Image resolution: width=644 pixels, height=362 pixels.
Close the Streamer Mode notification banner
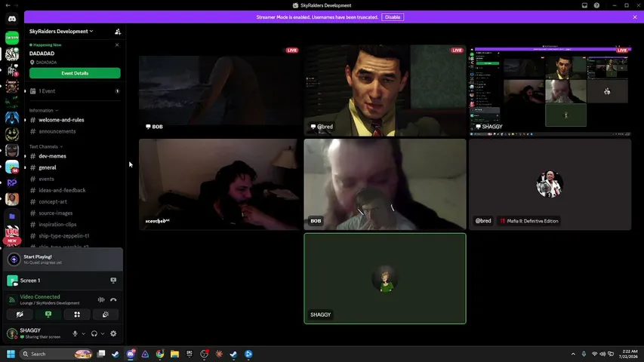click(x=634, y=17)
